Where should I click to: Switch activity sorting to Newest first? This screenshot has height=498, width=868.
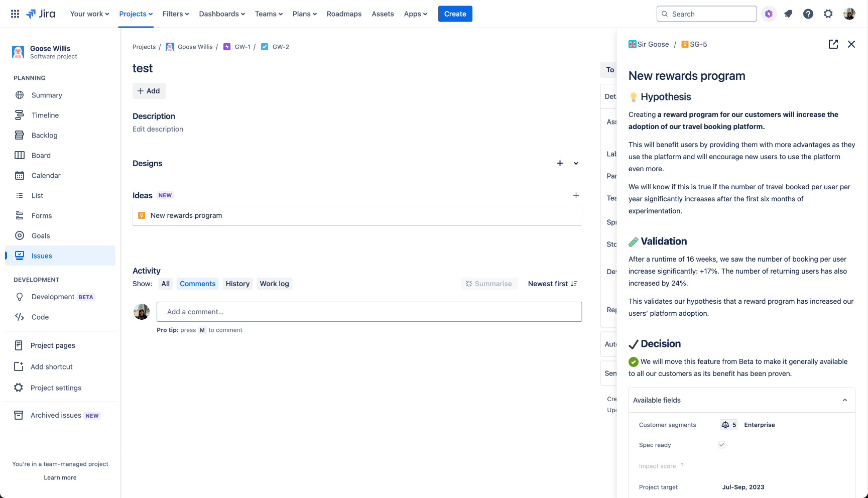click(552, 284)
